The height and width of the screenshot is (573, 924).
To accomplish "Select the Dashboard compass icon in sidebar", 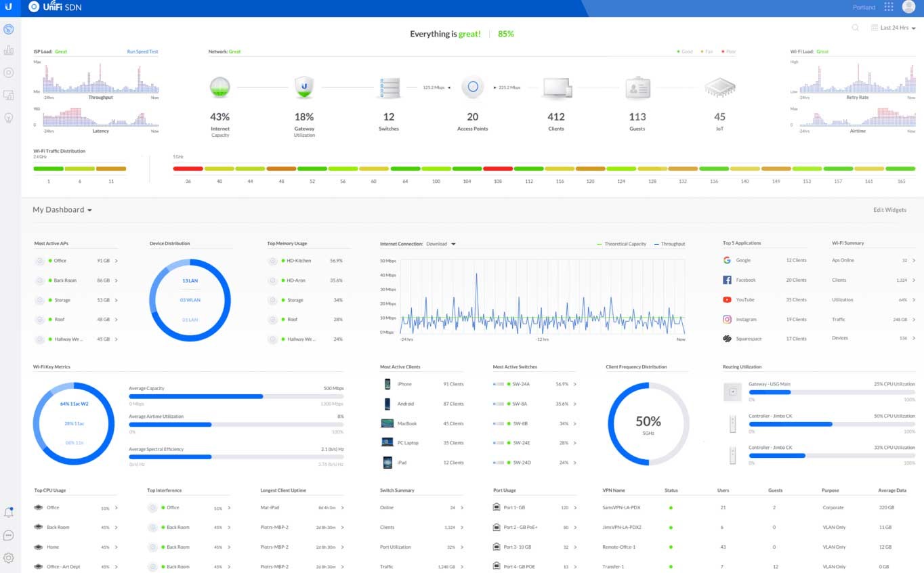I will point(9,29).
